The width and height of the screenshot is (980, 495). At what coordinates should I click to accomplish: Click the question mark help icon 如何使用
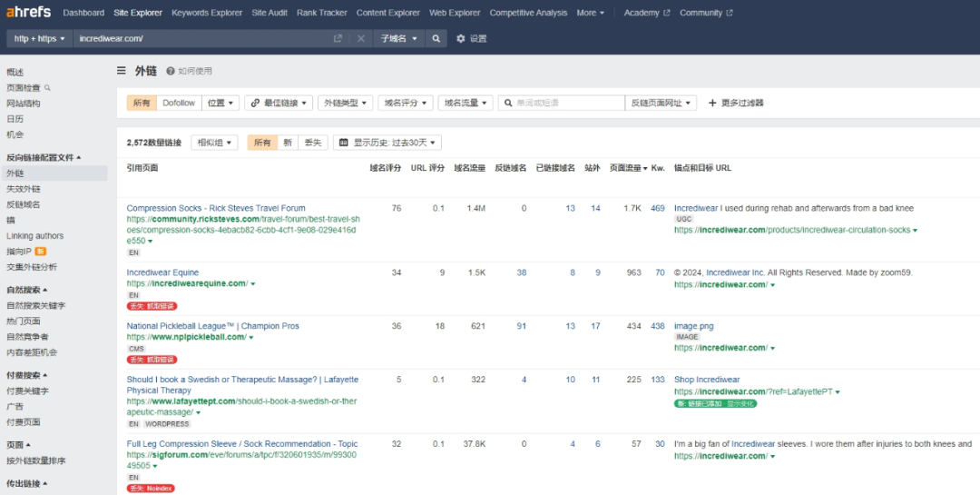tap(170, 72)
